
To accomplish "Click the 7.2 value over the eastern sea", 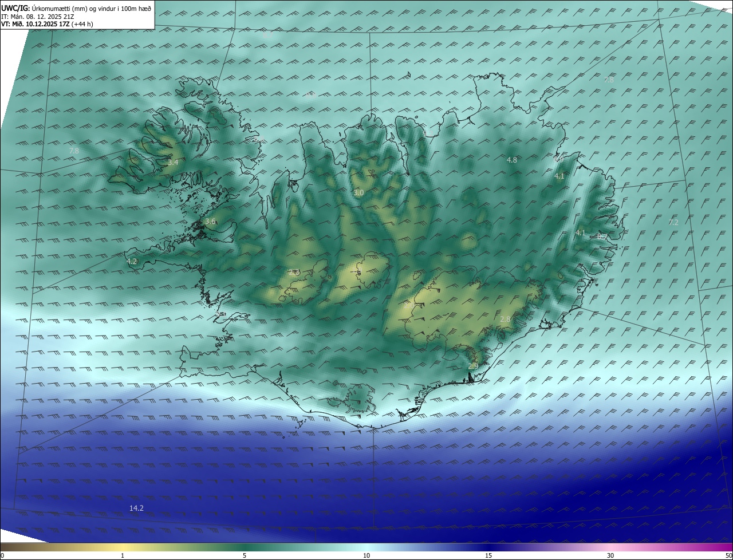I will pos(673,222).
